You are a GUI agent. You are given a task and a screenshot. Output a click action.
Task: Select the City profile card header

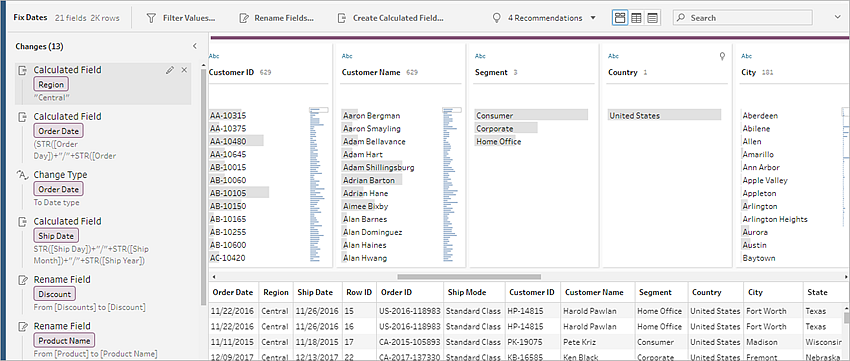pos(748,72)
